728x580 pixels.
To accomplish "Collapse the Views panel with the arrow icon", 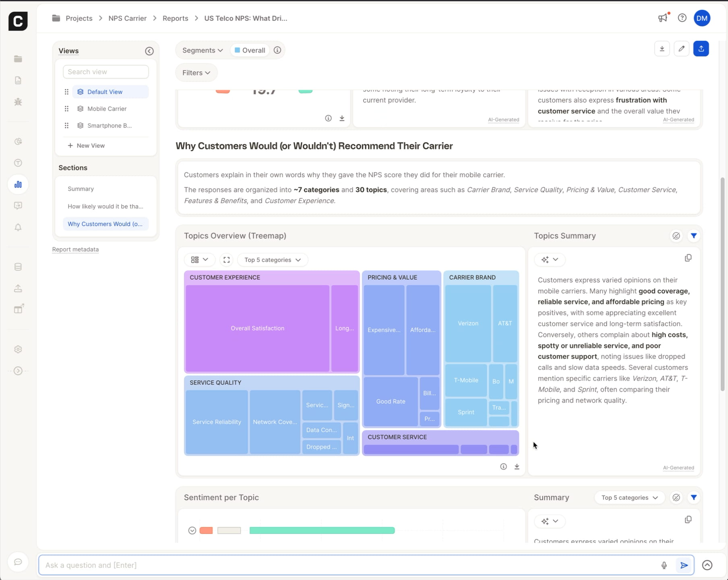I will 149,51.
